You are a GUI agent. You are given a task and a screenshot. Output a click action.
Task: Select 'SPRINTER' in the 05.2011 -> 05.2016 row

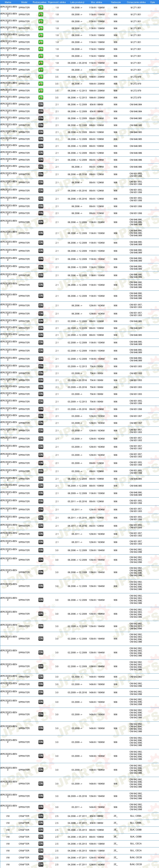pyautogui.click(x=24, y=501)
